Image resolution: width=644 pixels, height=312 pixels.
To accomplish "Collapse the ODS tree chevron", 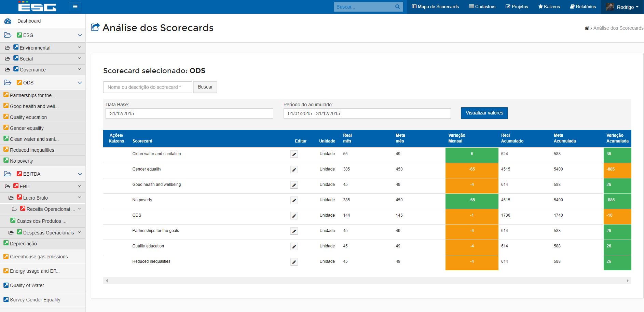I will click(x=80, y=83).
